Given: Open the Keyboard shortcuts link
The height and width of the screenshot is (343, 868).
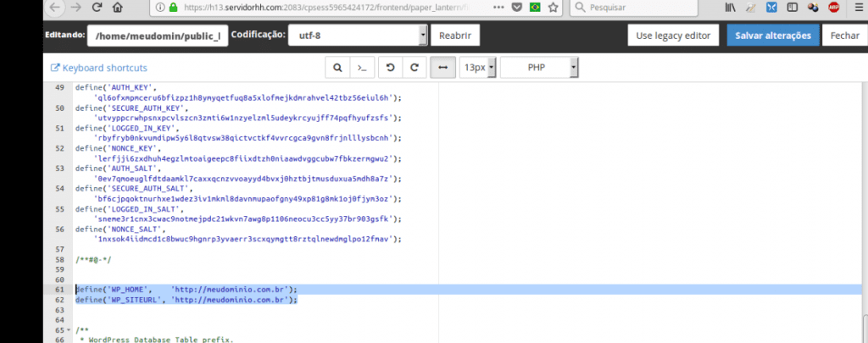Looking at the screenshot, I should (99, 68).
